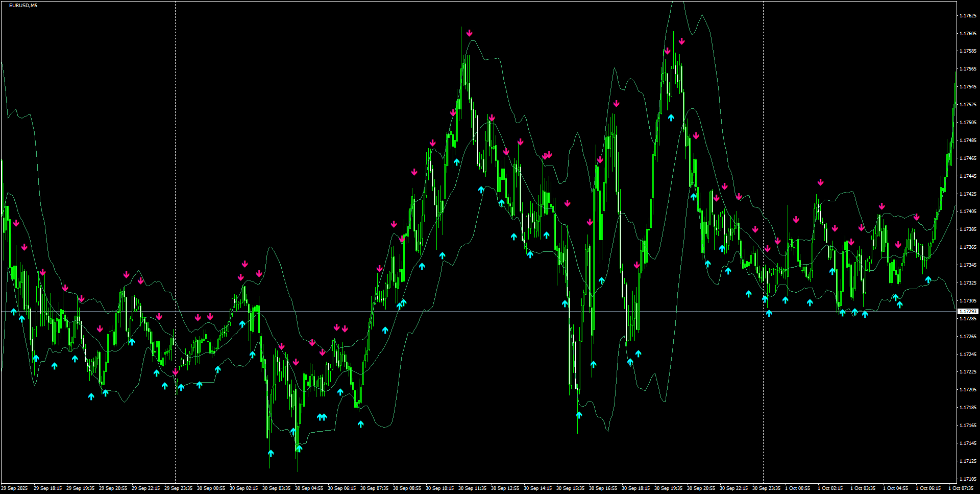This screenshot has width=980, height=494.
Task: Select the 30 Sep 08:55 time axis label
Action: 407,488
